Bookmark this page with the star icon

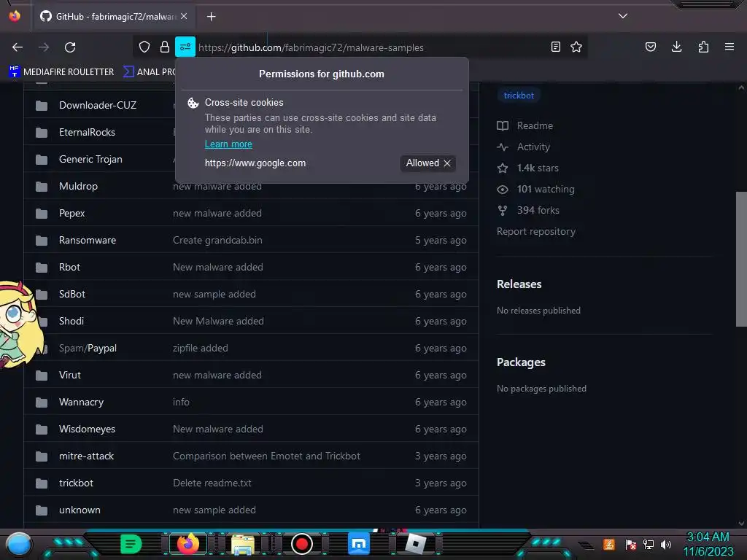576,47
